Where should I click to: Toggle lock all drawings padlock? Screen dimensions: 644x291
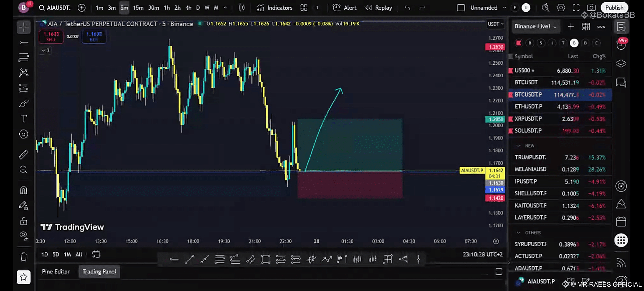[x=24, y=221]
